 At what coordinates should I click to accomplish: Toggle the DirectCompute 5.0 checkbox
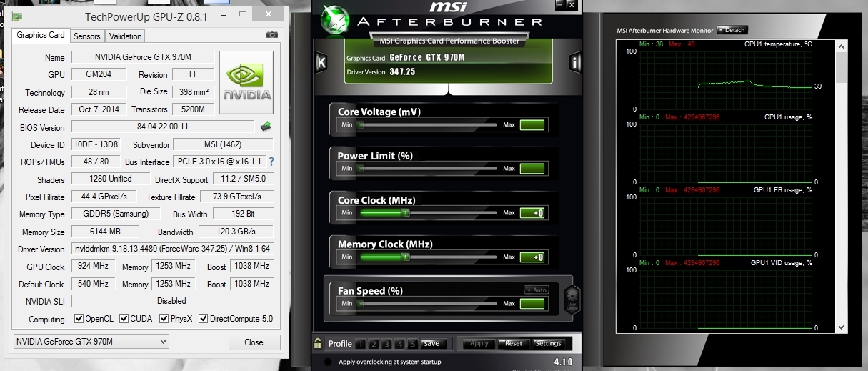(204, 319)
